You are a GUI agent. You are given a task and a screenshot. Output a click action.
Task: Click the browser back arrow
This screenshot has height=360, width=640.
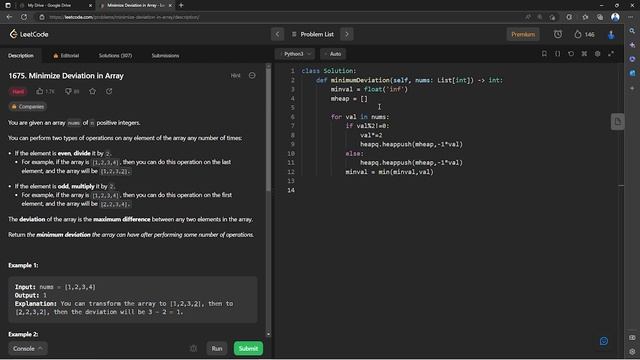pos(9,17)
